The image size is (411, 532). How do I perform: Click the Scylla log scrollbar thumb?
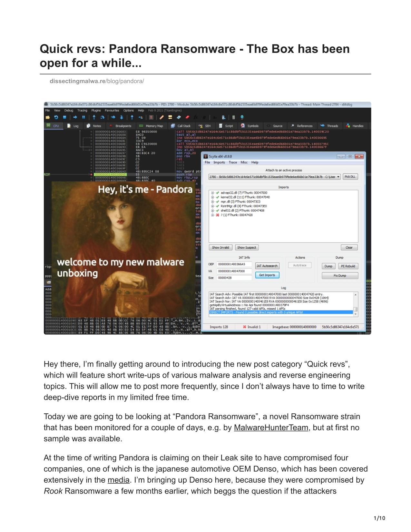coord(356,309)
